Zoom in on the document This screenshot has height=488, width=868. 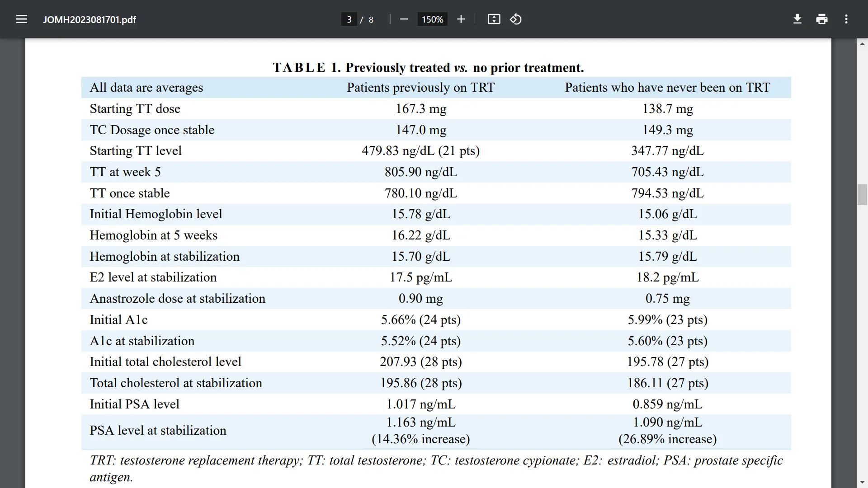pos(461,19)
